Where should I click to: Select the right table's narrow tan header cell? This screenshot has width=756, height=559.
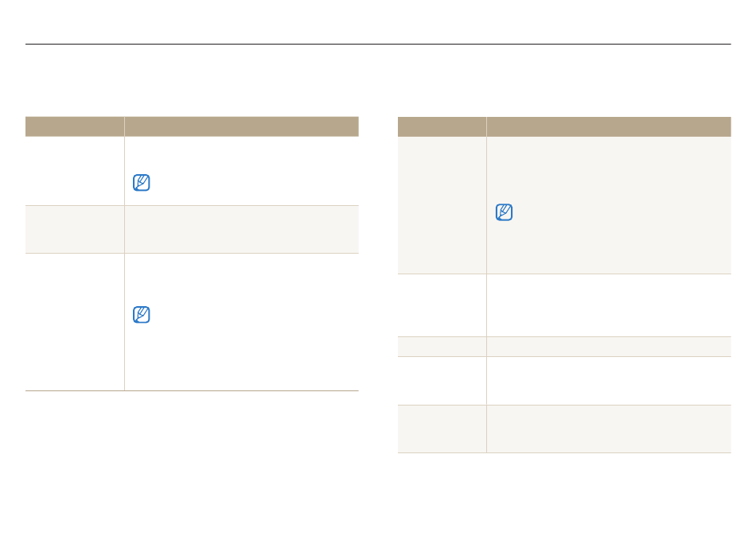[442, 126]
